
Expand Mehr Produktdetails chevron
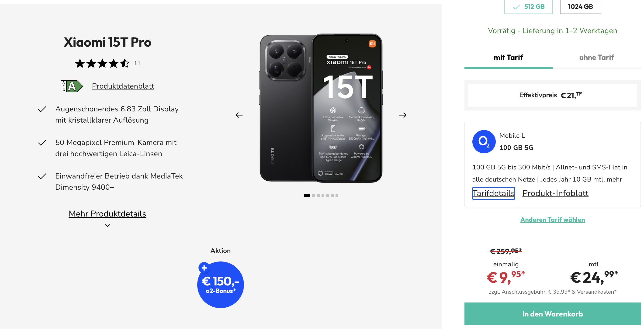[x=107, y=226]
